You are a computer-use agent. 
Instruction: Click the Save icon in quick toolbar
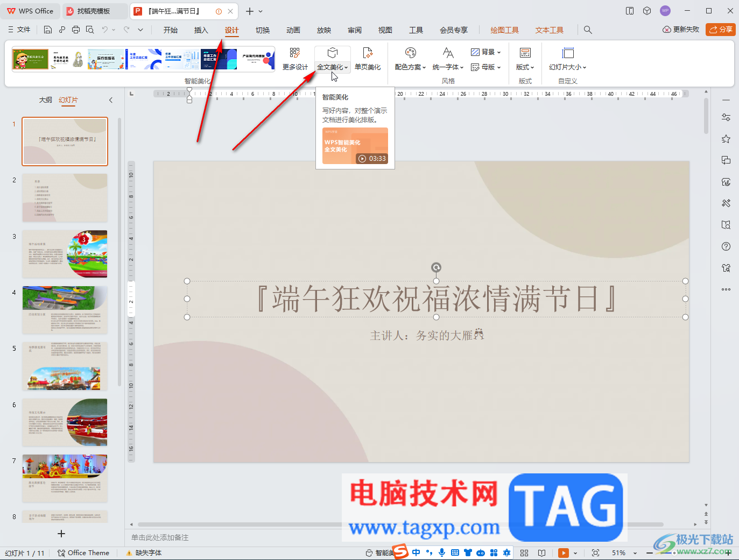pos(48,30)
